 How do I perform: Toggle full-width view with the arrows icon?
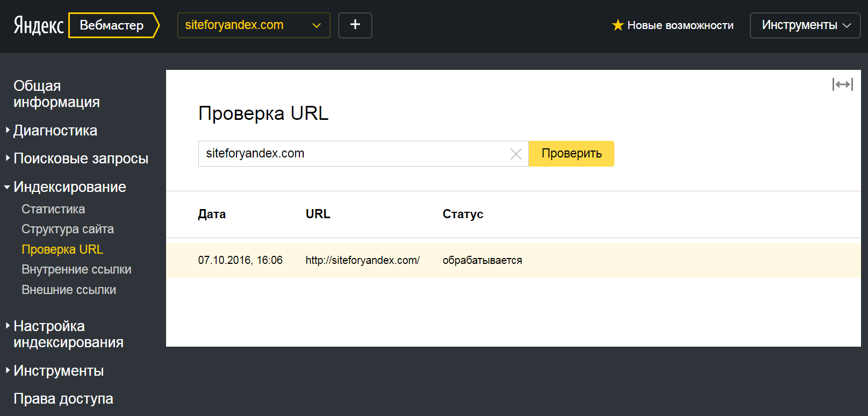[842, 84]
